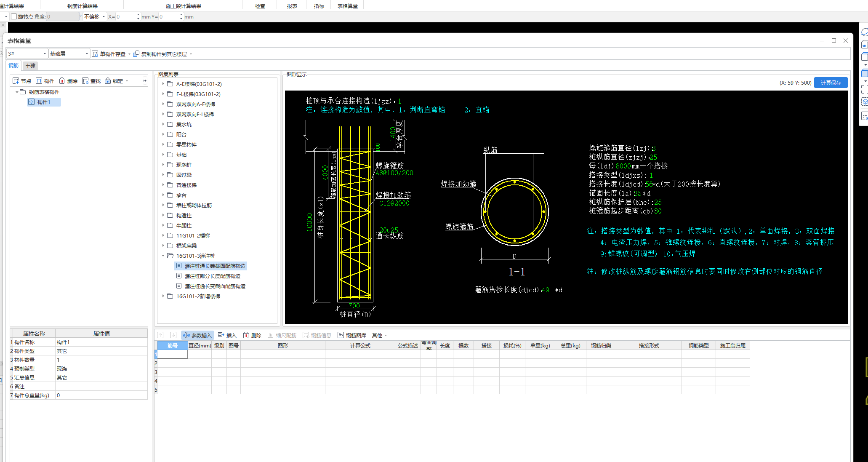The height and width of the screenshot is (462, 868).
Task: Open the 指标 menu
Action: pyautogui.click(x=319, y=6)
